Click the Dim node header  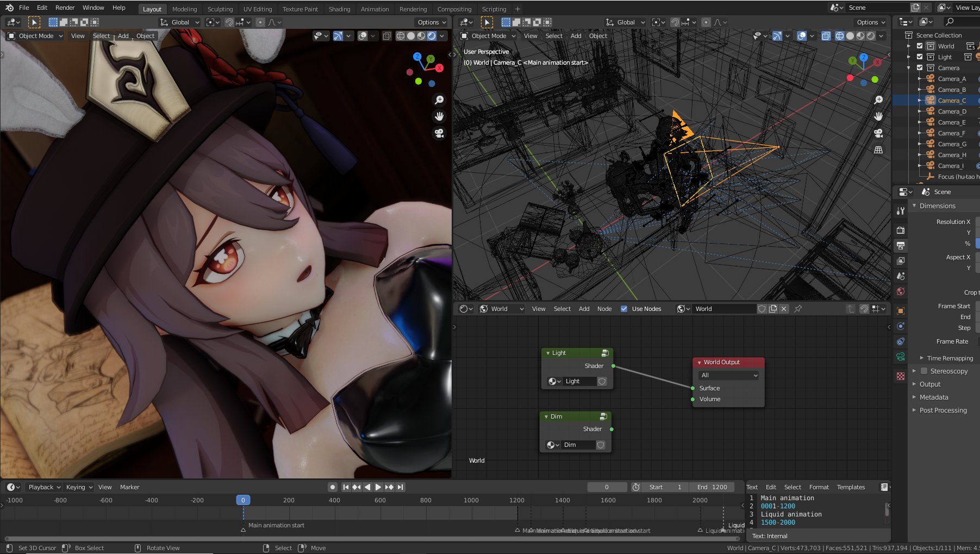(576, 416)
